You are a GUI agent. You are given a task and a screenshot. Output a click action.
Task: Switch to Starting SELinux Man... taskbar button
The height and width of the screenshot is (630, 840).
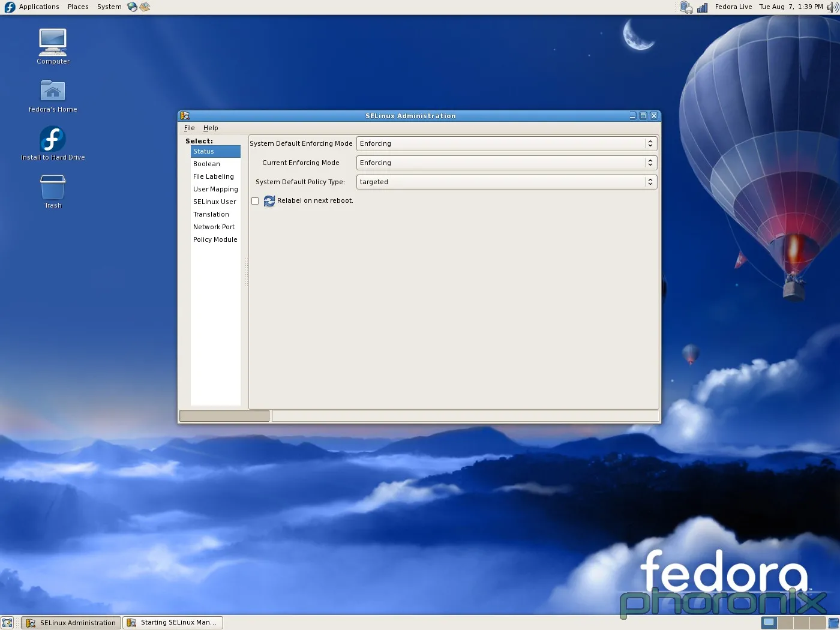[173, 623]
